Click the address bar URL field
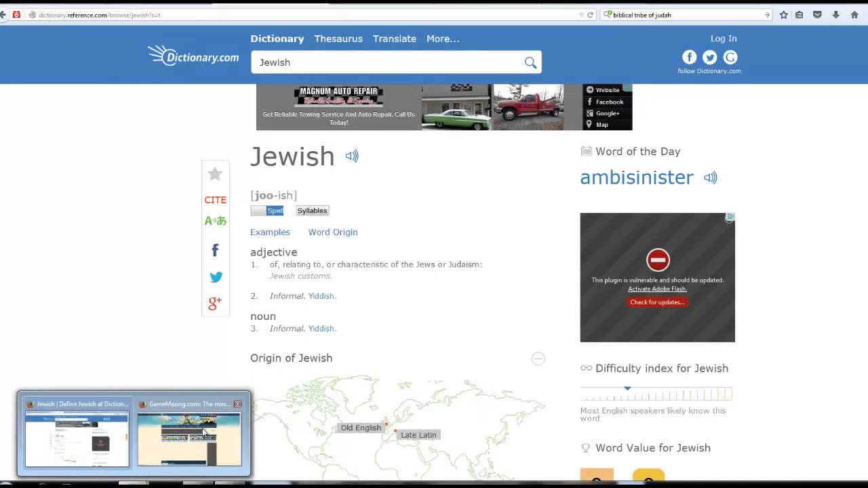 (x=305, y=15)
